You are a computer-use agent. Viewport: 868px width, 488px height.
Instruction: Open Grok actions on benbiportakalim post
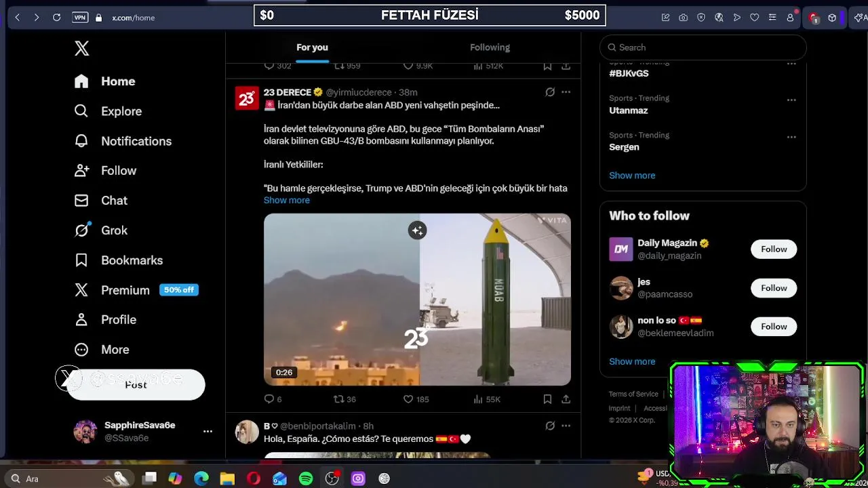pos(550,426)
